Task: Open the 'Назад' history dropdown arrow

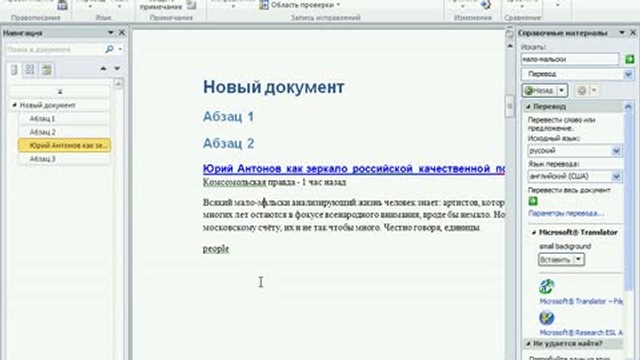Action: (562, 91)
